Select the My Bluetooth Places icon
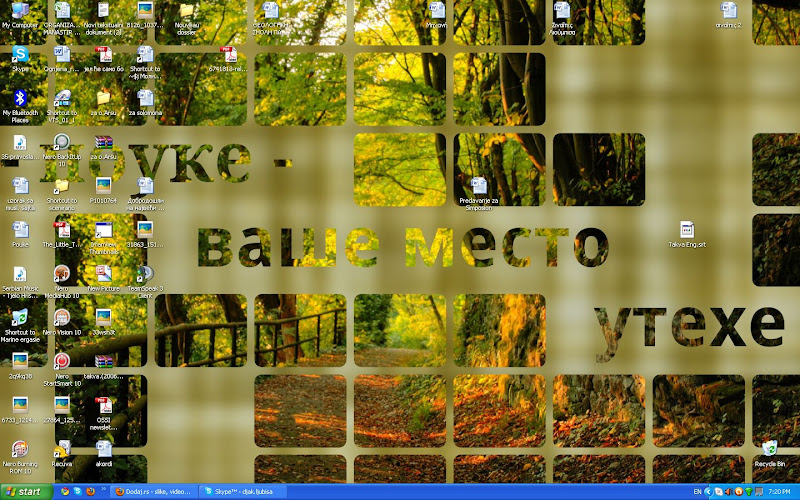This screenshot has height=500, width=800. click(20, 107)
